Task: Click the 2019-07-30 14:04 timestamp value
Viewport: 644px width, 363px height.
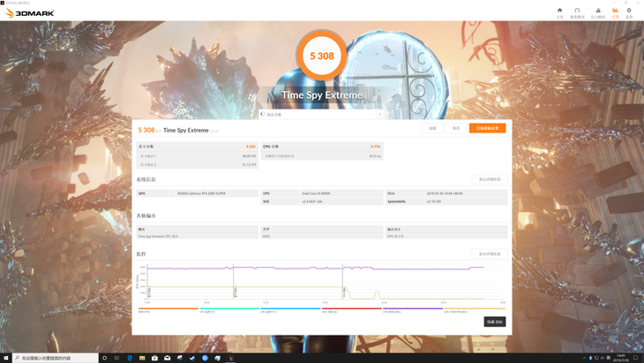Action: pos(445,193)
